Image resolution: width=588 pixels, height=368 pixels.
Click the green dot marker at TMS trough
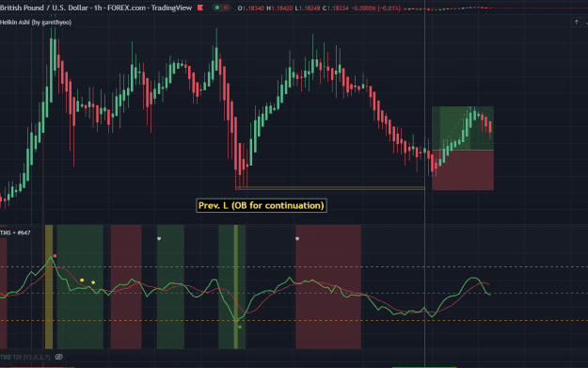(x=240, y=328)
